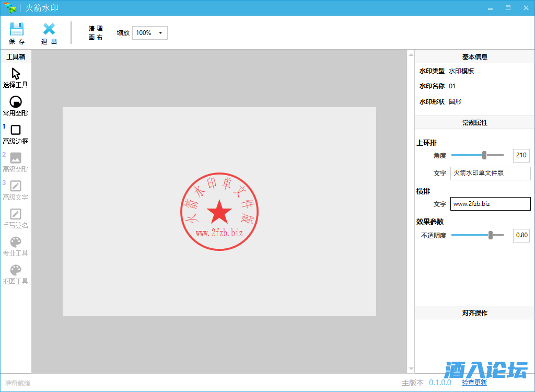Select the 选择工具 arrow tool
Viewport: 535px width, 392px height.
pos(16,74)
